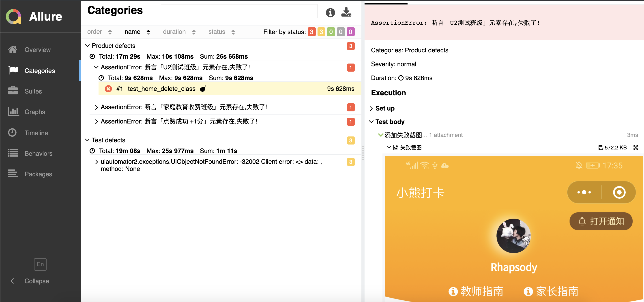Collapse the Product defects category

(x=87, y=46)
